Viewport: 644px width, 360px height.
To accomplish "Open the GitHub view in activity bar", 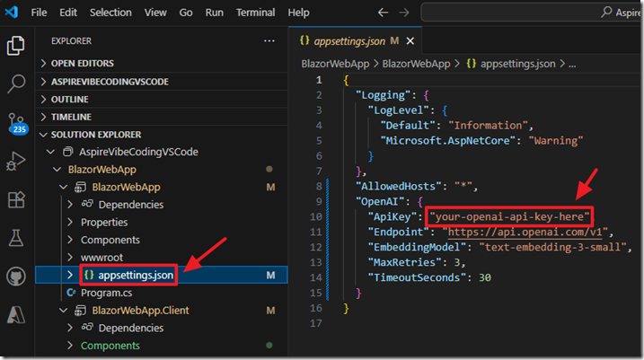I will tap(16, 277).
